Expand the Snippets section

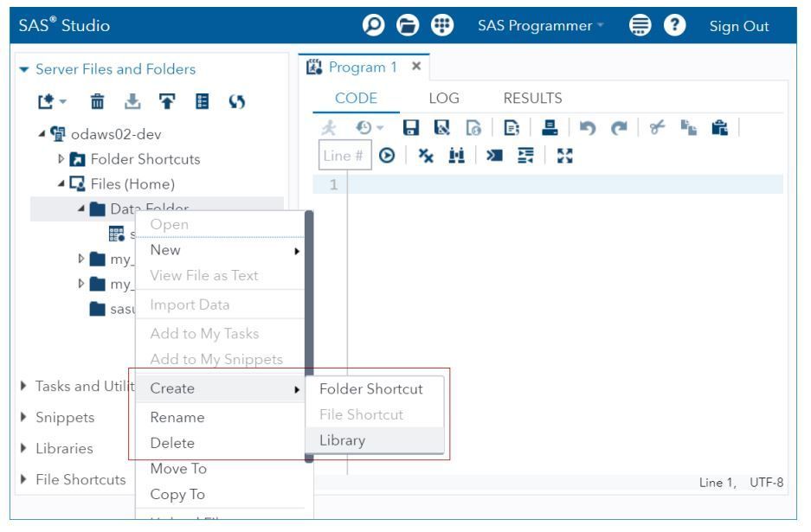23,417
